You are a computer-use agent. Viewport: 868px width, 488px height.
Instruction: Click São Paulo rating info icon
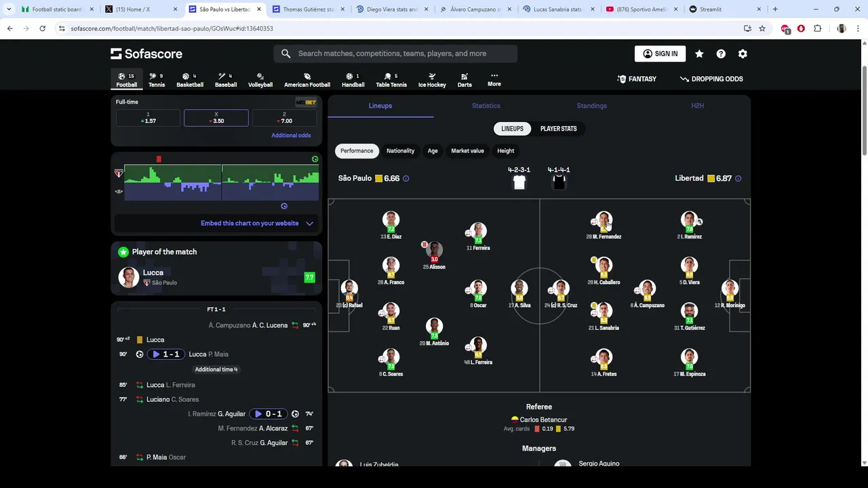point(406,178)
